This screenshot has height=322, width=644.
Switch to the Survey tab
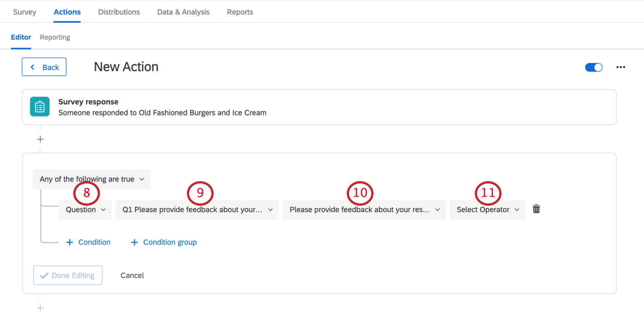coord(25,12)
